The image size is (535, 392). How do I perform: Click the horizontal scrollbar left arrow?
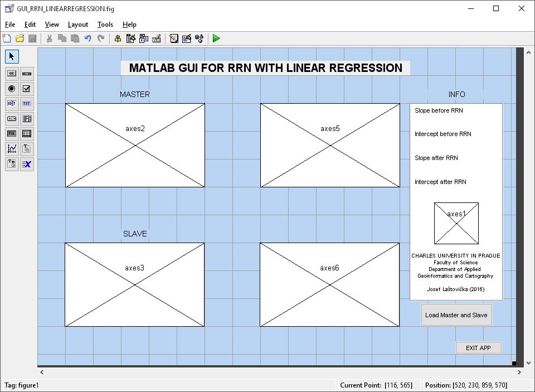pos(42,372)
